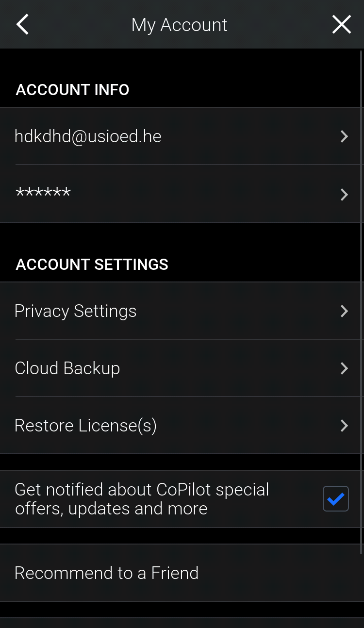Viewport: 364px width, 628px height.
Task: Open Cloud Backup settings
Action: tap(67, 368)
